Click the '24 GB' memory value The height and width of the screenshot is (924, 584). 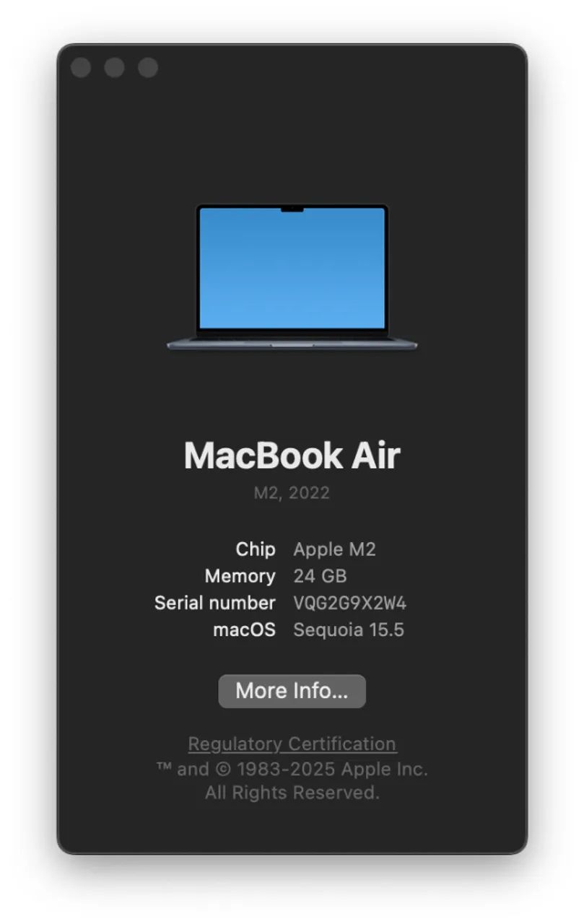tap(320, 576)
